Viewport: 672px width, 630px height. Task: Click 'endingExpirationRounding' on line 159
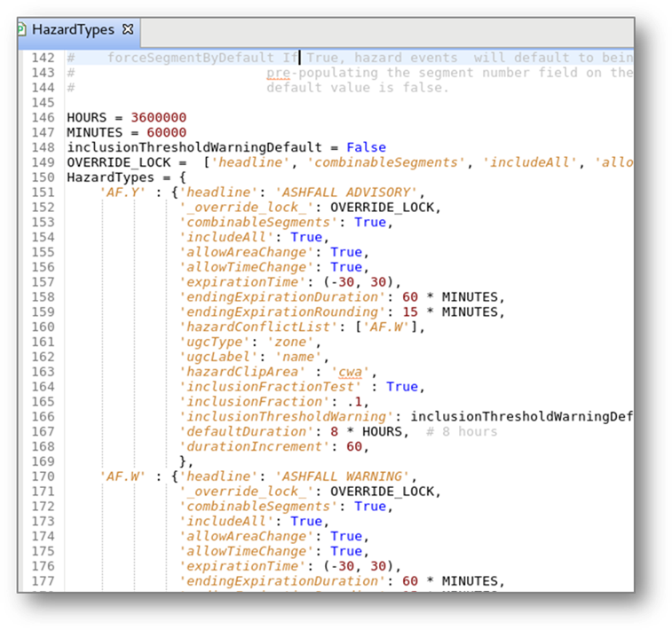click(x=282, y=312)
